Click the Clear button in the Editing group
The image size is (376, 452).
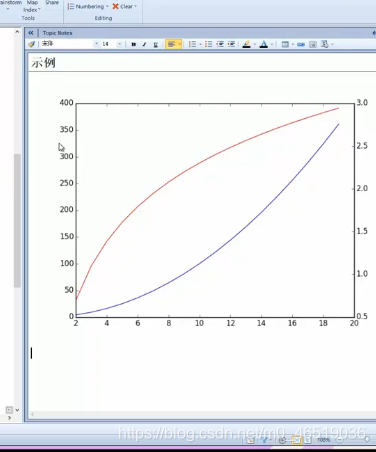[123, 6]
